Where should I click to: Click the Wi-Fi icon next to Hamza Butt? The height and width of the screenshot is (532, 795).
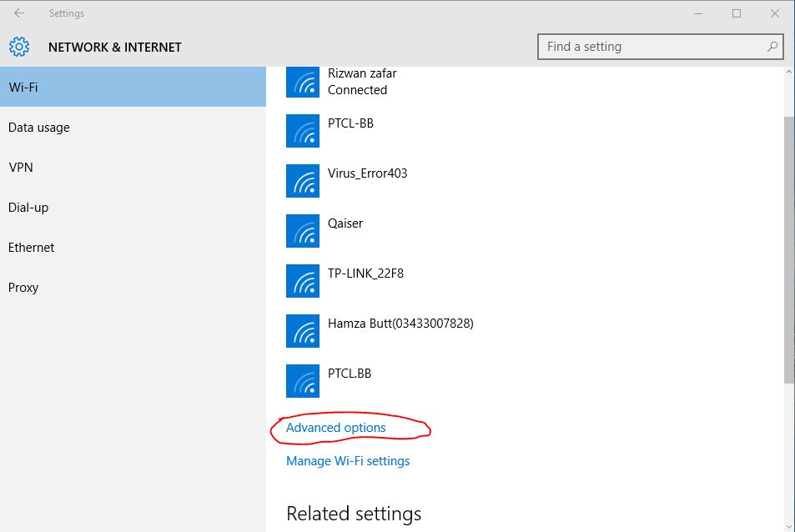point(303,331)
